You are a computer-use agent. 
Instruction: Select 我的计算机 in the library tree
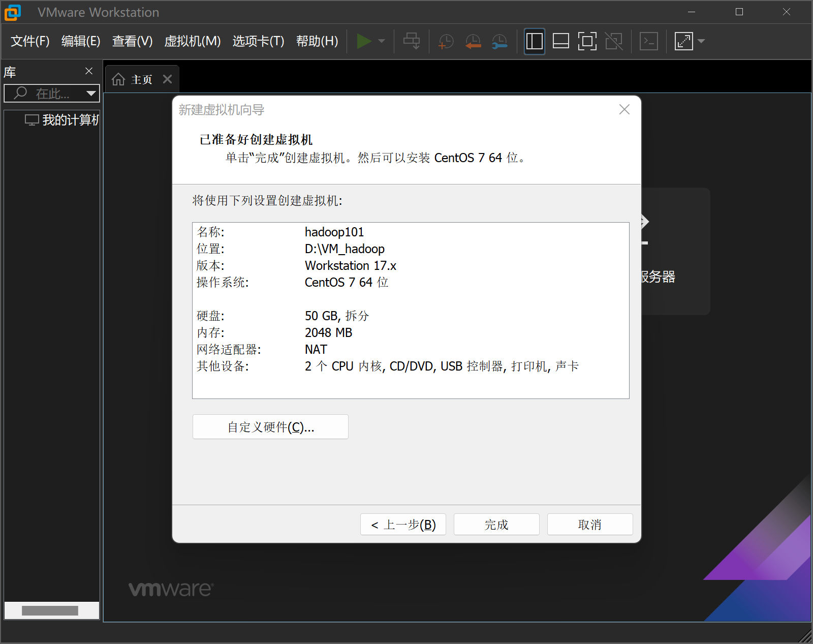70,120
